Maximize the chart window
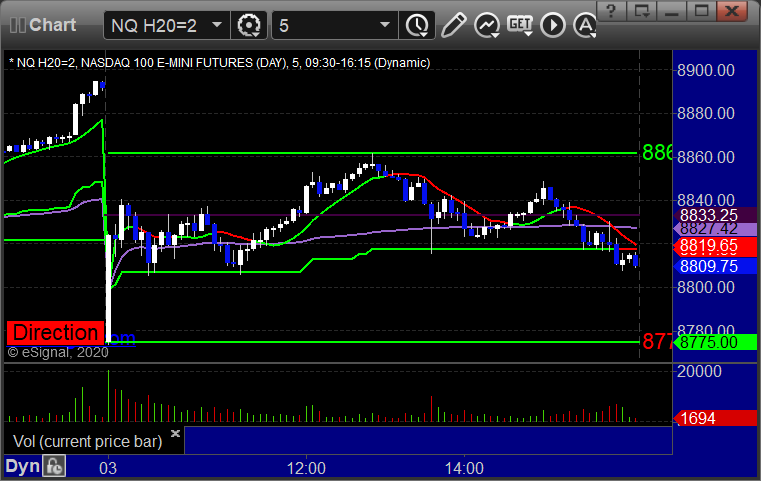This screenshot has height=481, width=761. [x=701, y=10]
